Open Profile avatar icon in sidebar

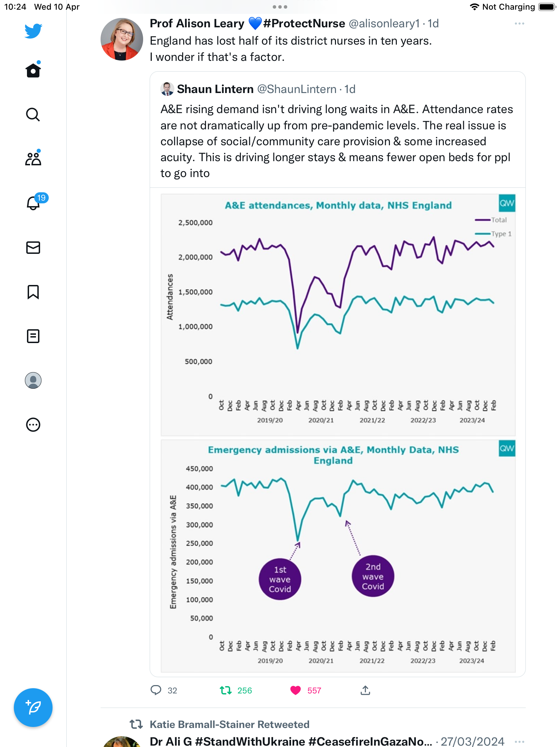click(x=33, y=380)
